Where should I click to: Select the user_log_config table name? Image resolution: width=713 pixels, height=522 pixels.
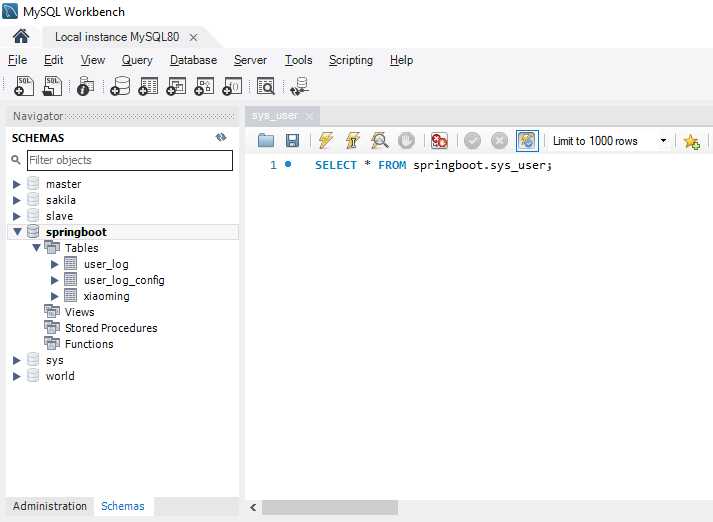point(124,280)
